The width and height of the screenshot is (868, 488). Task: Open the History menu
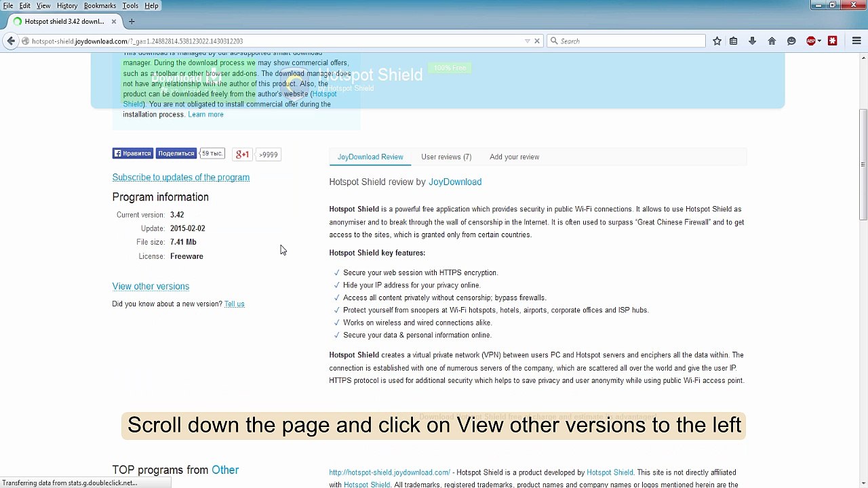[67, 5]
